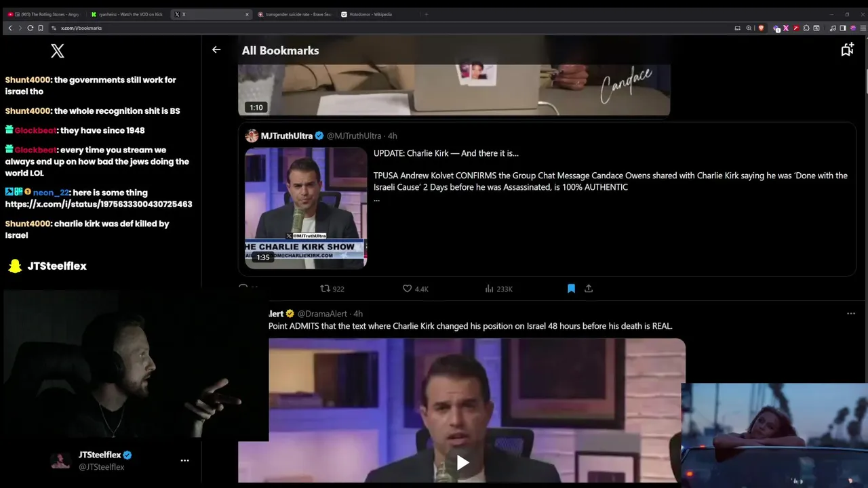
Task: Open the red extension icon in toolbar
Action: pos(796,28)
